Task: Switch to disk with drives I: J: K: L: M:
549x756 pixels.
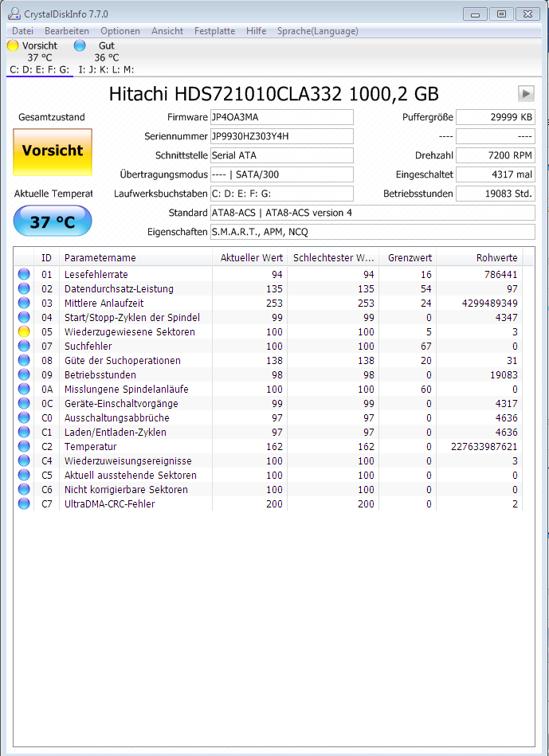Action: click(x=106, y=70)
